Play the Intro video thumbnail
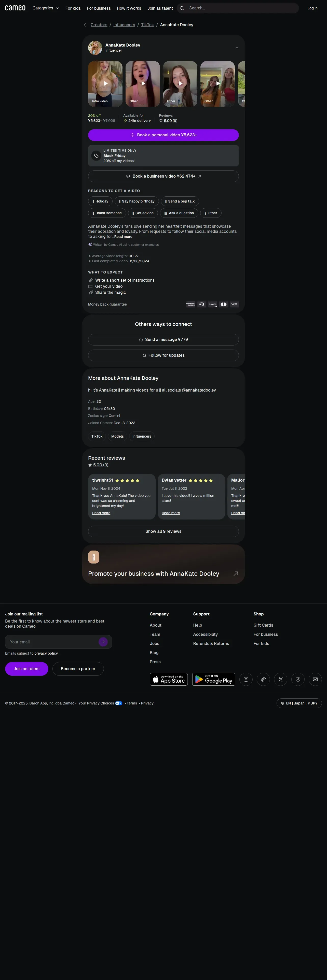The width and height of the screenshot is (327, 980). coord(105,84)
